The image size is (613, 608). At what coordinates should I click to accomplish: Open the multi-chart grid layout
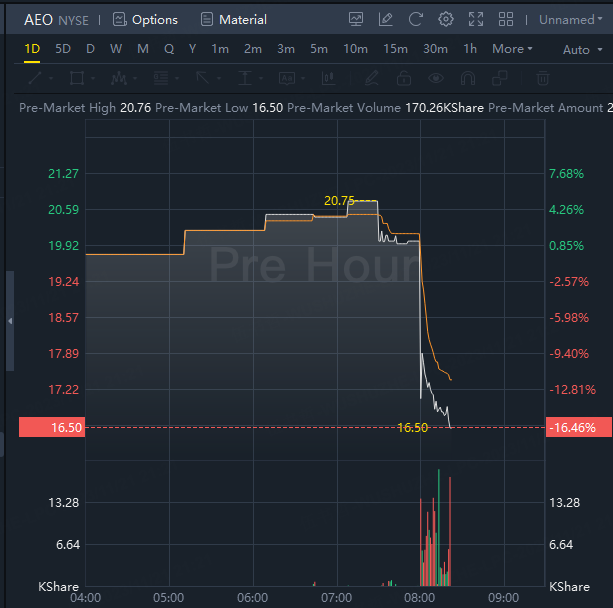[x=506, y=19]
